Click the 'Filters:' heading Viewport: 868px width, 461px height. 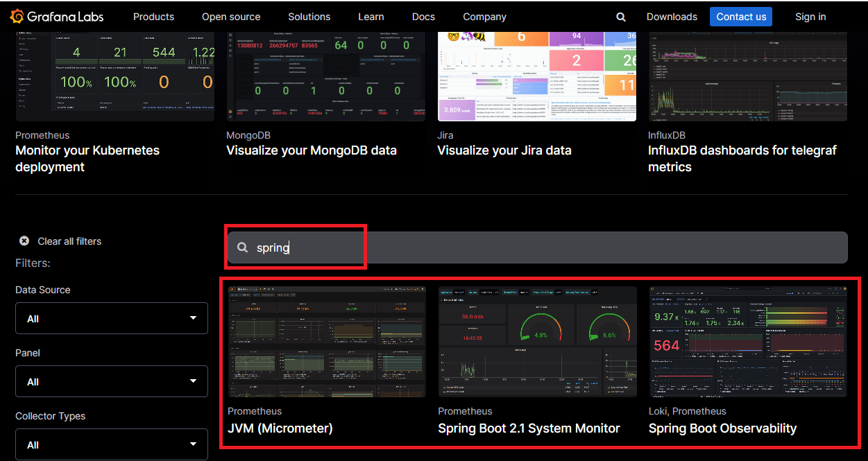[33, 263]
